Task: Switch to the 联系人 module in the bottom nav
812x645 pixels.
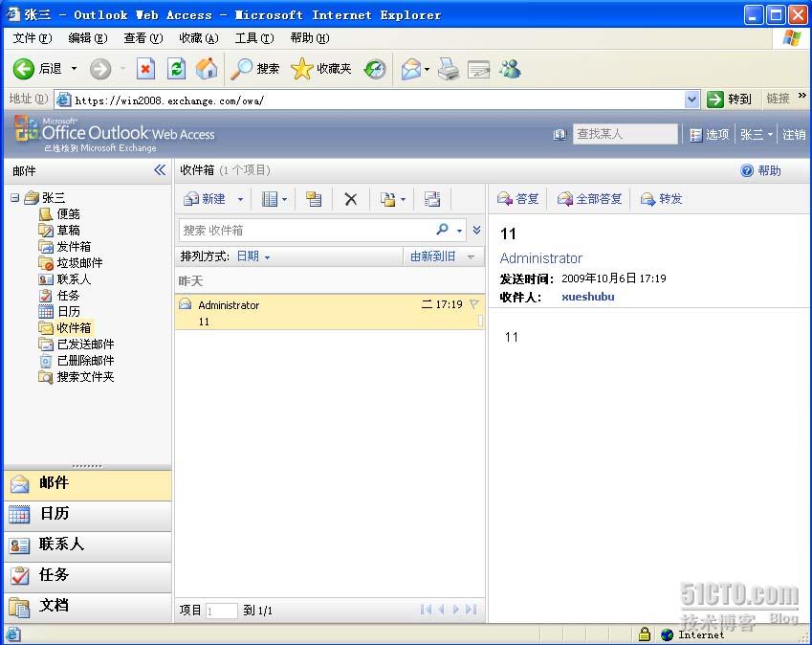Action: 88,545
